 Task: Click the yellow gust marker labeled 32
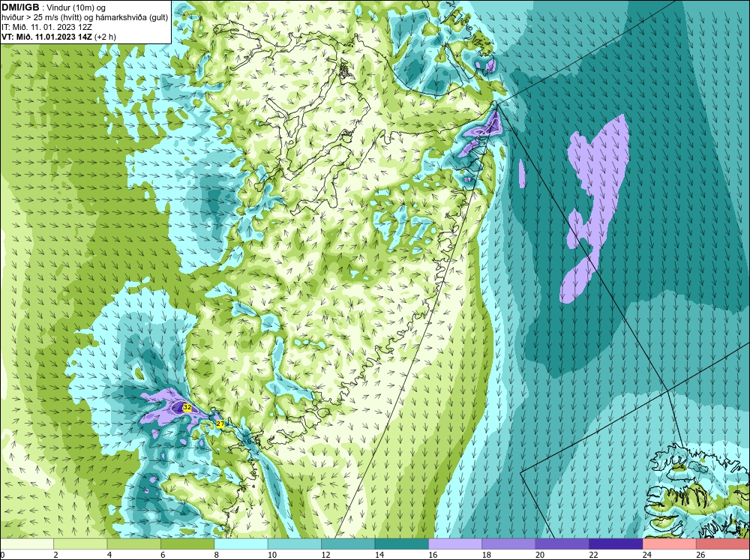click(187, 407)
